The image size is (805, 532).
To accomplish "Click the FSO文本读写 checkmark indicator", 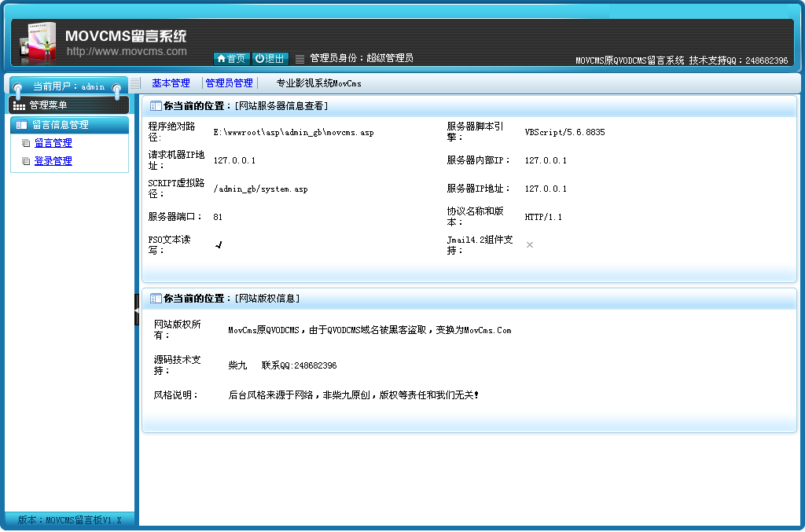I will 219,245.
